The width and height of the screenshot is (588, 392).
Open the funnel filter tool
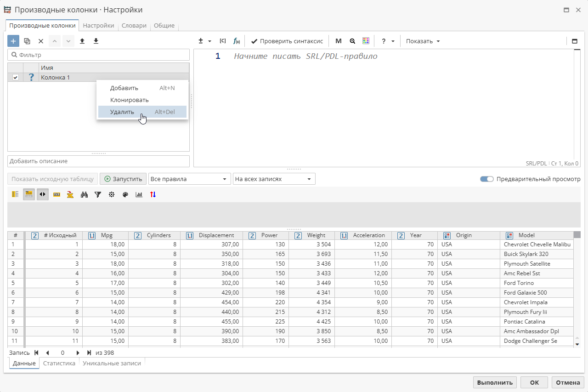(x=98, y=194)
